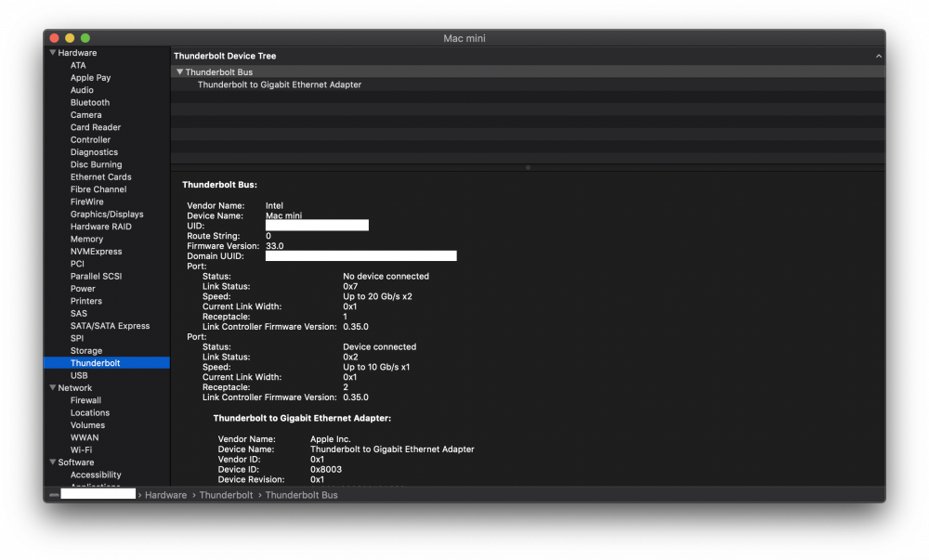
Task: Collapse the Software section triangle
Action: [53, 462]
